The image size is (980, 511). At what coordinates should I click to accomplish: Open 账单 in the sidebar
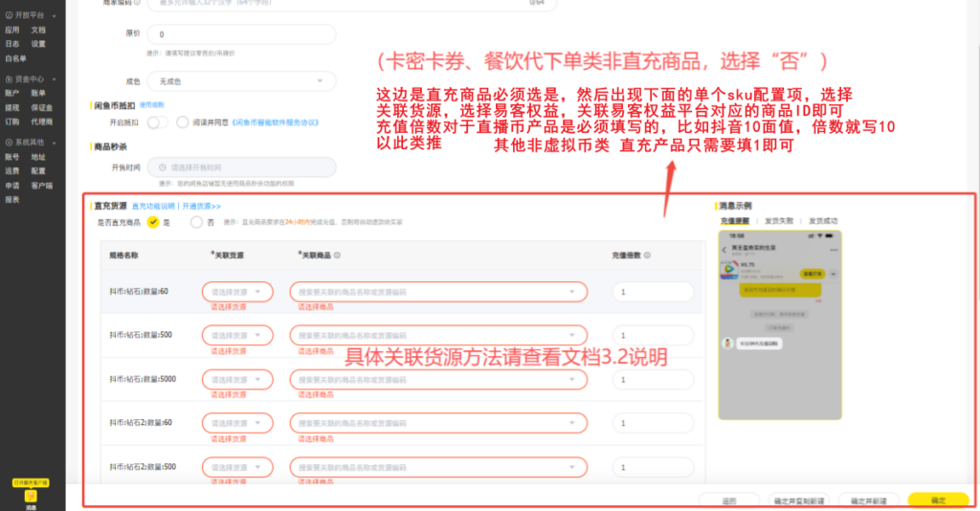tap(38, 93)
